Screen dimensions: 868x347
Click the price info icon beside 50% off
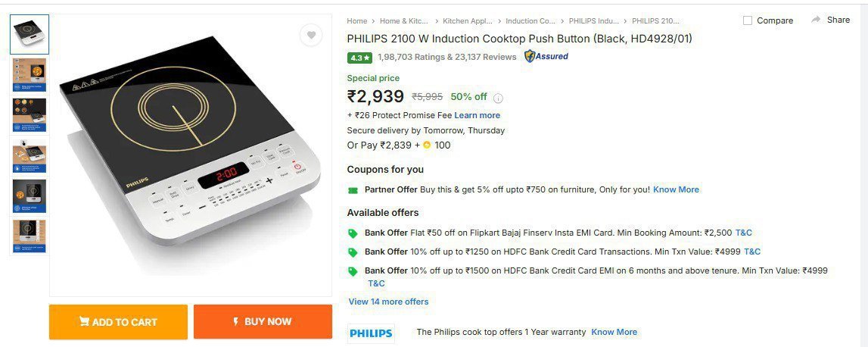[498, 98]
